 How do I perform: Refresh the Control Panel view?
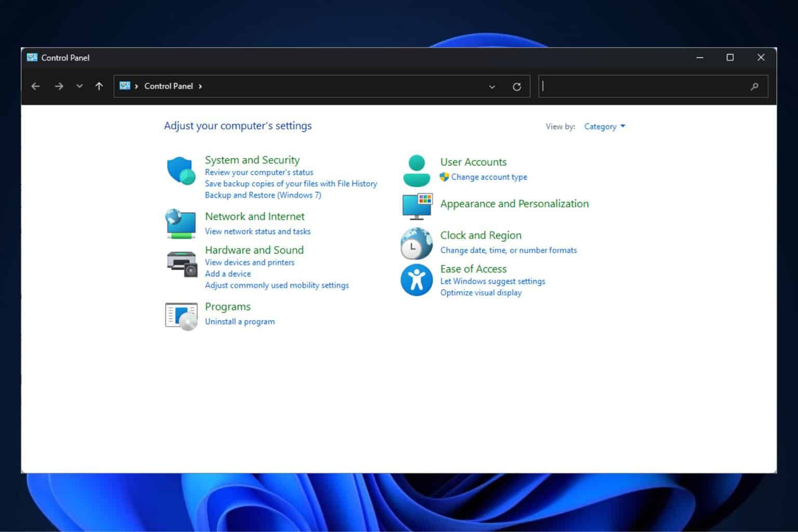point(517,87)
